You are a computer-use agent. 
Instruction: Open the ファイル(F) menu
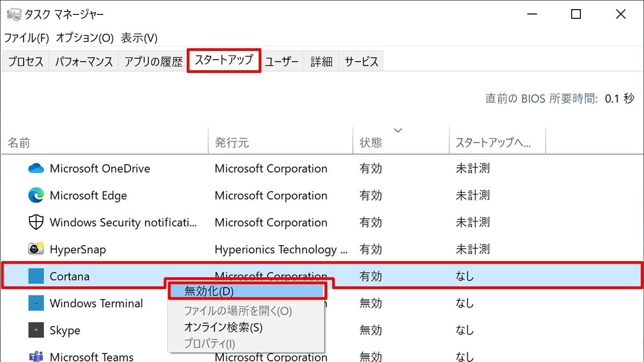[26, 38]
